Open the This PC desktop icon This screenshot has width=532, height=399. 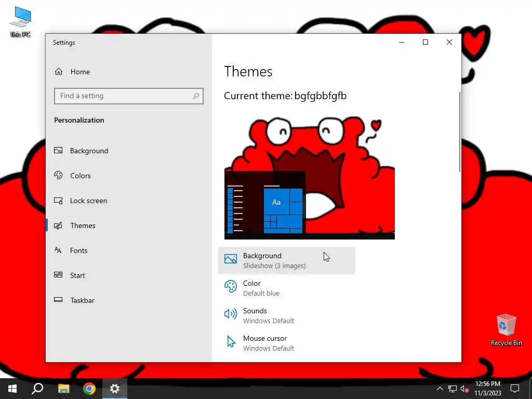pyautogui.click(x=20, y=21)
